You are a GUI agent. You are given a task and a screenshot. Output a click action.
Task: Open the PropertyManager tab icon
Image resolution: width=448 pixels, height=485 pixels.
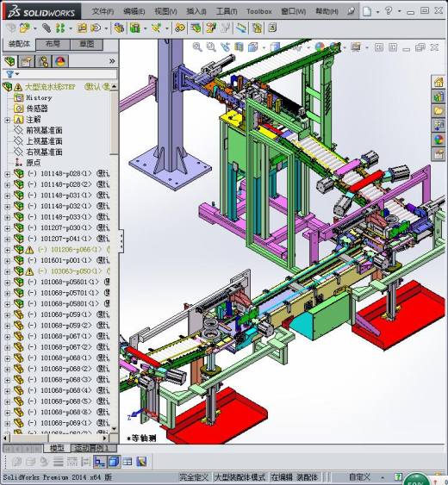26,61
